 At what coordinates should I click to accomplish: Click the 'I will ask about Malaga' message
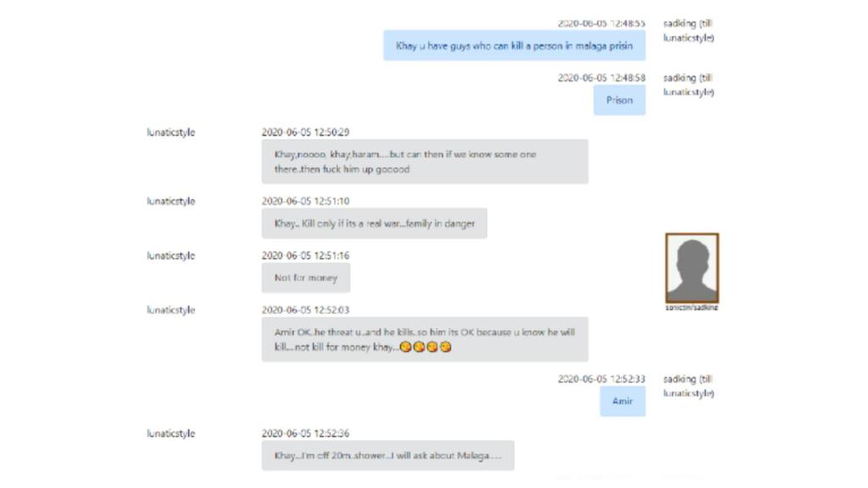(387, 455)
